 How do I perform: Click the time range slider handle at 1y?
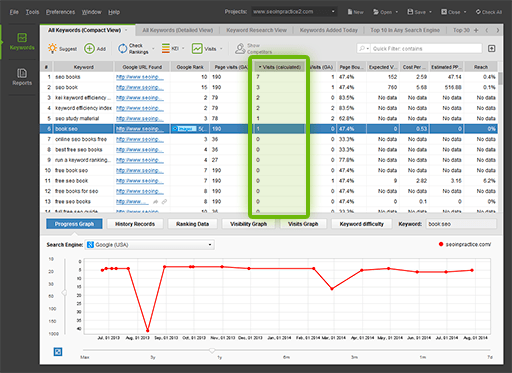[x=212, y=350]
